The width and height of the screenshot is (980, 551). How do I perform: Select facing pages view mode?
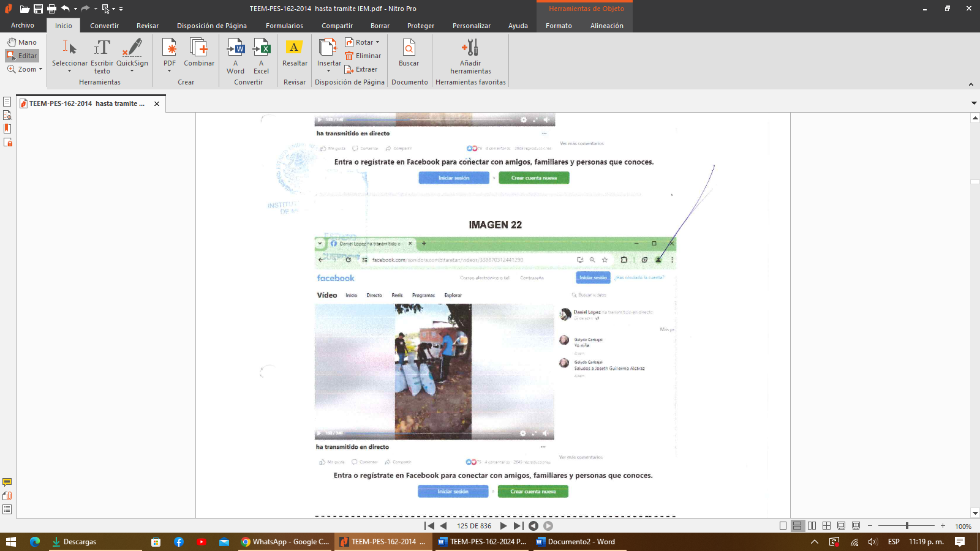point(812,526)
